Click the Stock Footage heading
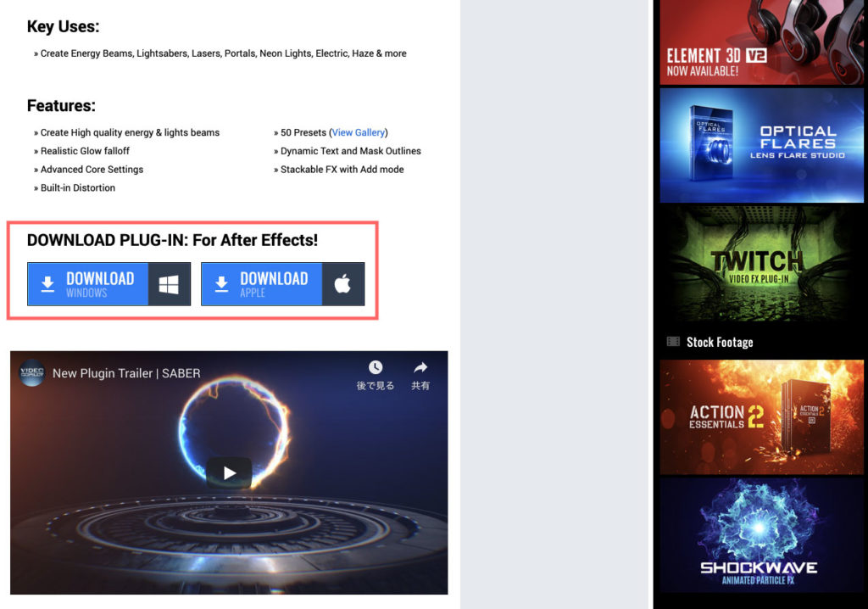The width and height of the screenshot is (868, 609). [720, 343]
